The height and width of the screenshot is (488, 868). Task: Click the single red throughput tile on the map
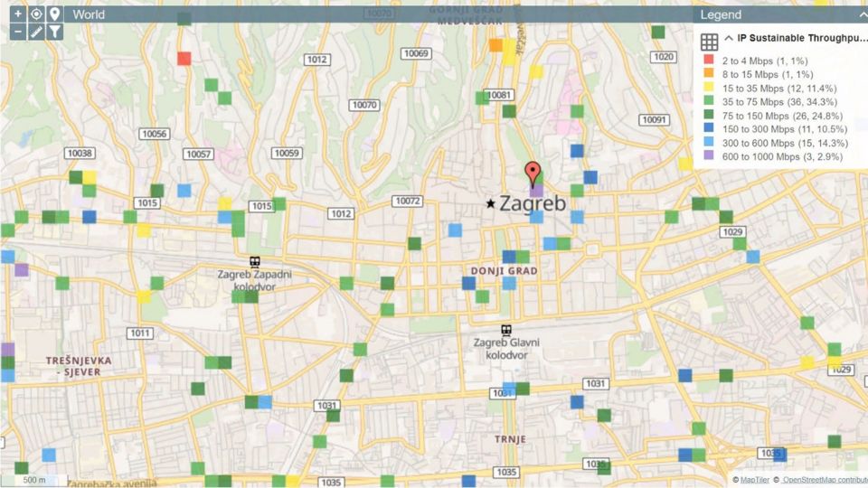click(x=184, y=58)
